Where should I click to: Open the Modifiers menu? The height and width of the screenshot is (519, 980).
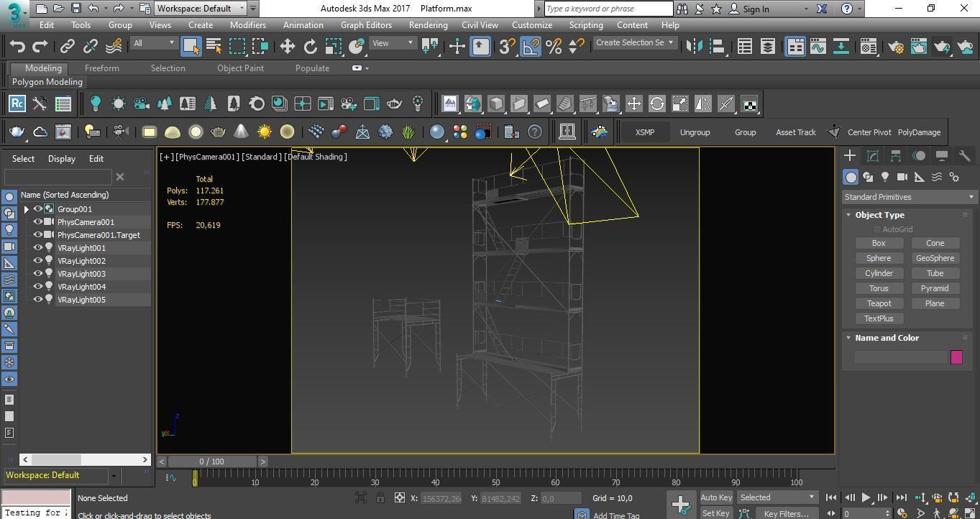[248, 24]
